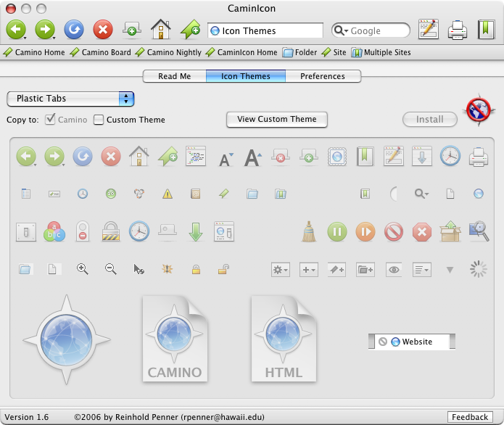Screen dimensions: 504x425
Task: Click the CAMINO document icon
Action: [x=175, y=339]
